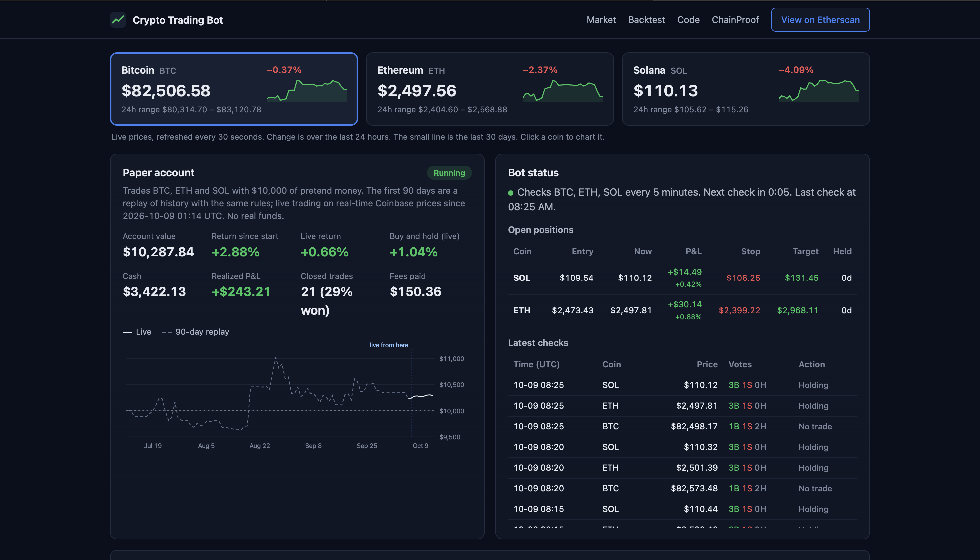Click the Return since start +2.88%
The height and width of the screenshot is (560, 980).
(235, 252)
